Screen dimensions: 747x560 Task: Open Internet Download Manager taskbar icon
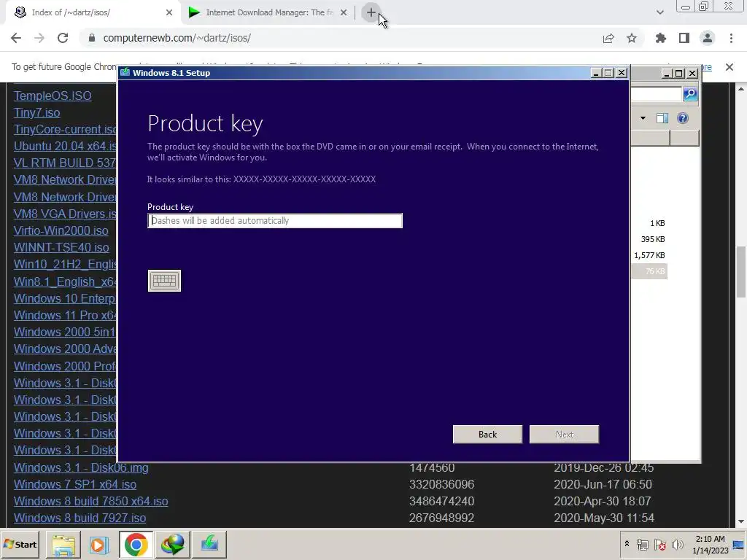click(172, 544)
